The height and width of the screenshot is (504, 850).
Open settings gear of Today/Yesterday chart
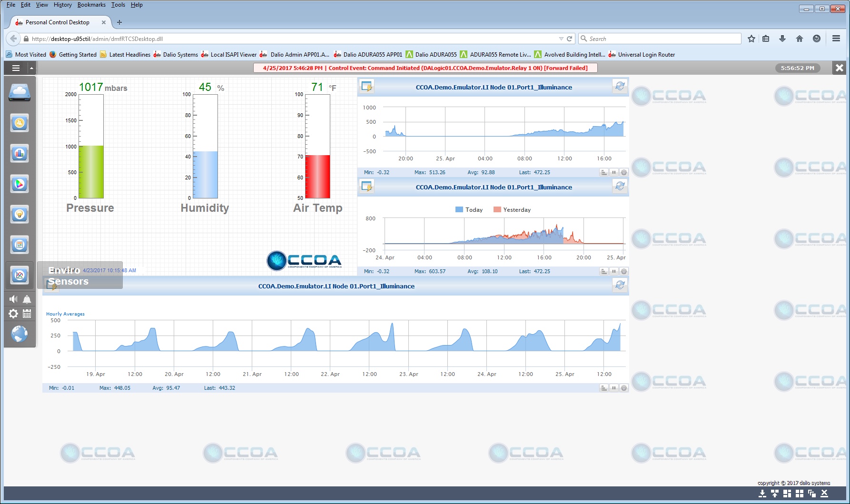click(624, 271)
